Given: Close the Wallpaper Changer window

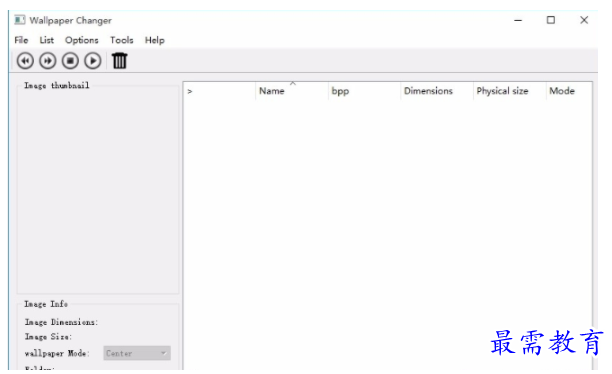Looking at the screenshot, I should point(584,20).
